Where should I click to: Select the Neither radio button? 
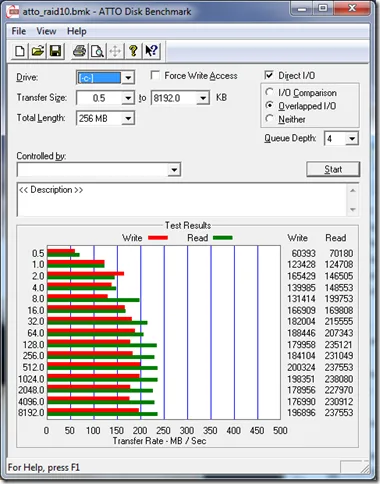pos(269,118)
